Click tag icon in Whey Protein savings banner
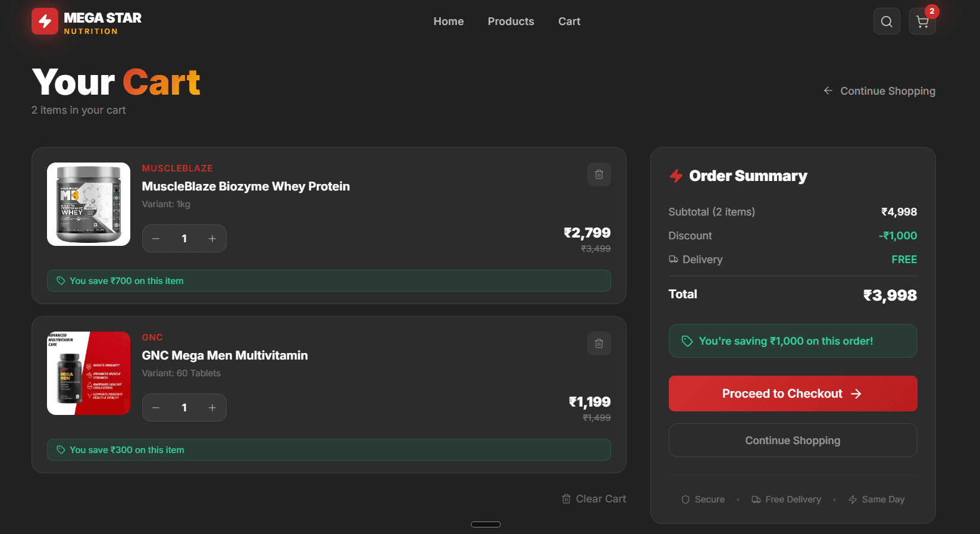This screenshot has width=980, height=534. click(61, 281)
